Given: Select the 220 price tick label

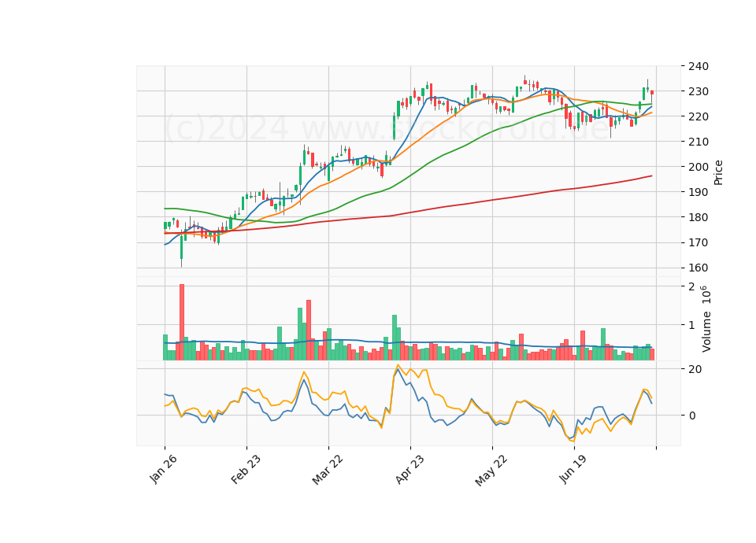Looking at the screenshot, I should (699, 116).
